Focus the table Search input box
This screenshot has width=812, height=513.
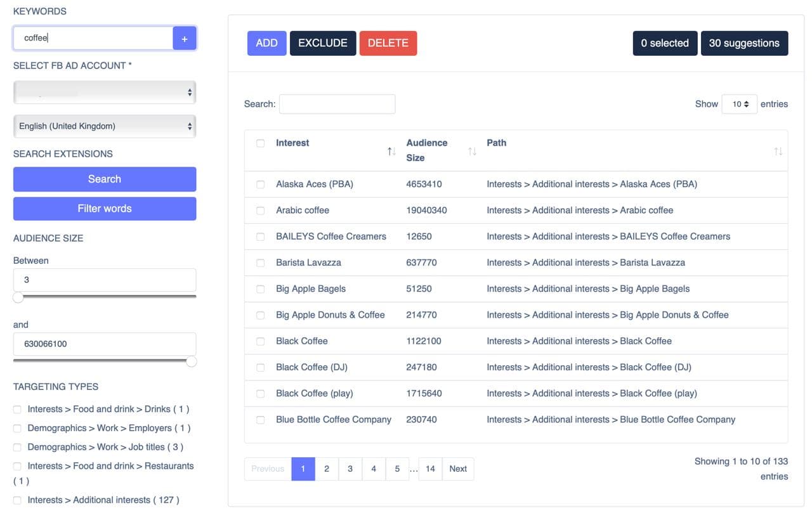tap(337, 104)
